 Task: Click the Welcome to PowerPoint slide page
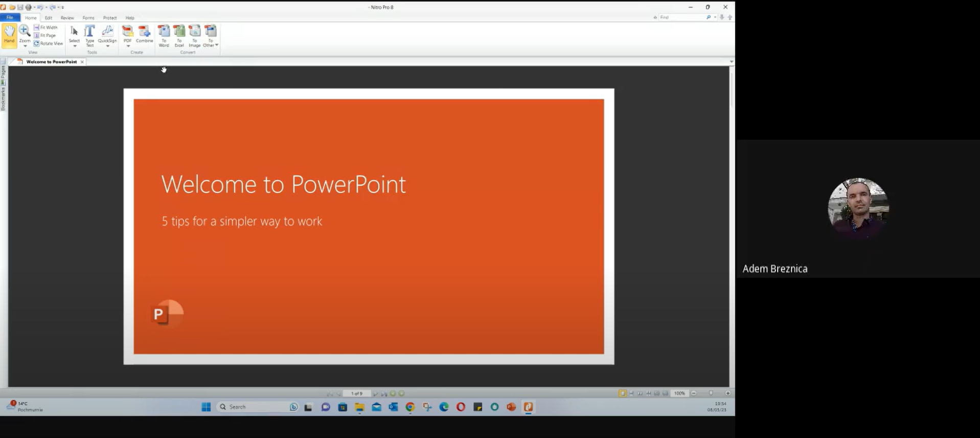pos(369,227)
